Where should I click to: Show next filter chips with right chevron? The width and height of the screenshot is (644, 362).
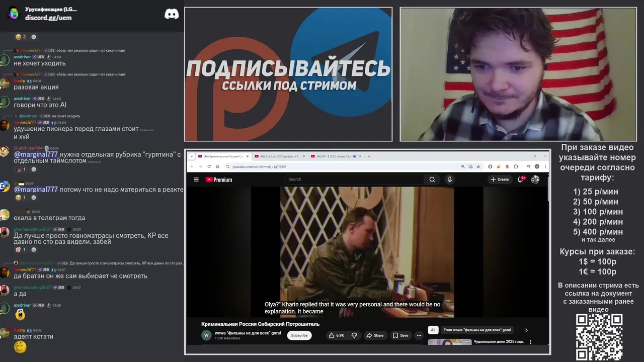[526, 330]
